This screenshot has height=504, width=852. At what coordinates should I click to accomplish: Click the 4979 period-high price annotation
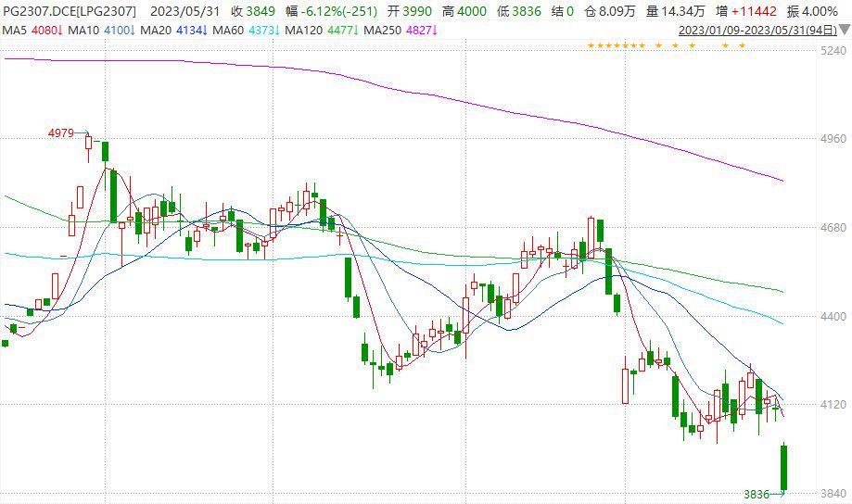[x=61, y=133]
